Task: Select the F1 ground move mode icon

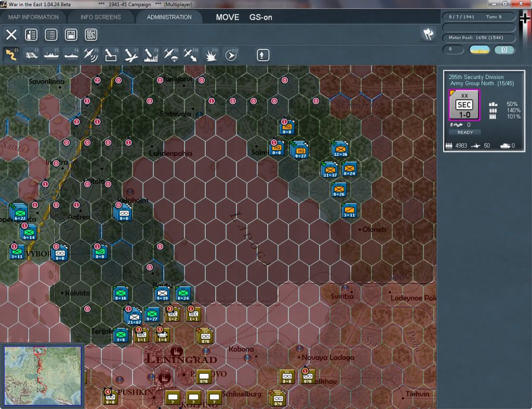Action: [x=11, y=55]
